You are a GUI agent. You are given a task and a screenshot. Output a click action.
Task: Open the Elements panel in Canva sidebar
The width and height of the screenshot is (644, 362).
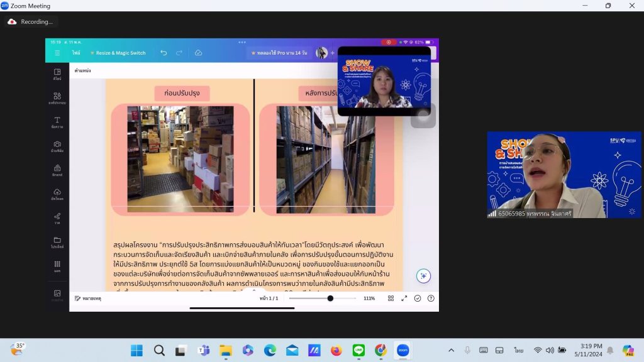57,98
